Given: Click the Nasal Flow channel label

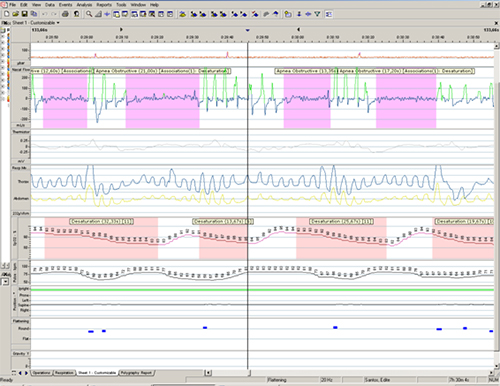Looking at the screenshot, I should point(21,70).
